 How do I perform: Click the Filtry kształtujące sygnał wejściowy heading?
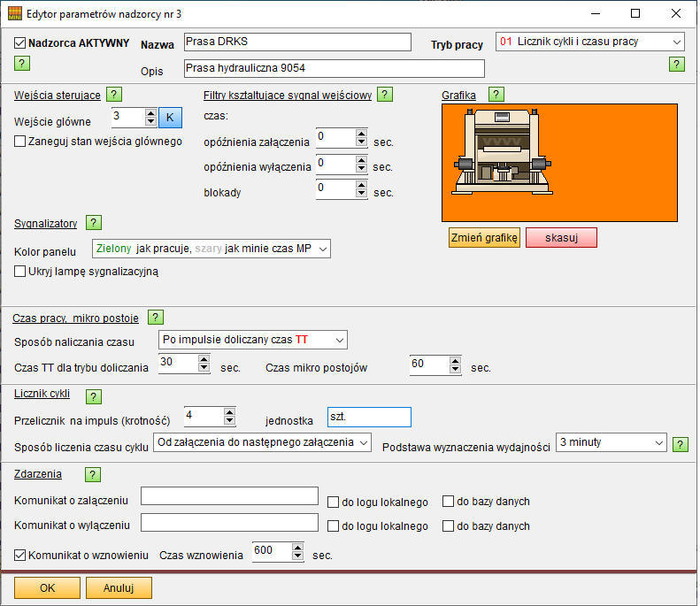tap(288, 96)
